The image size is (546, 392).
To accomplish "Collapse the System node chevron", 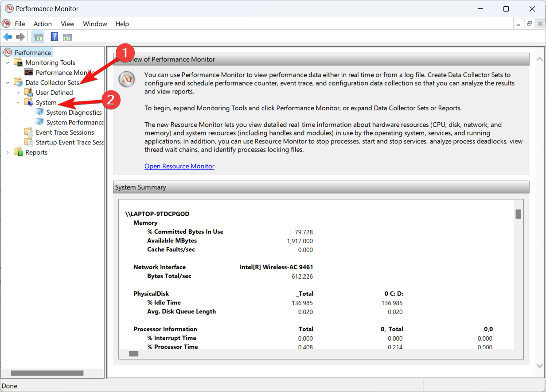I will click(x=18, y=102).
